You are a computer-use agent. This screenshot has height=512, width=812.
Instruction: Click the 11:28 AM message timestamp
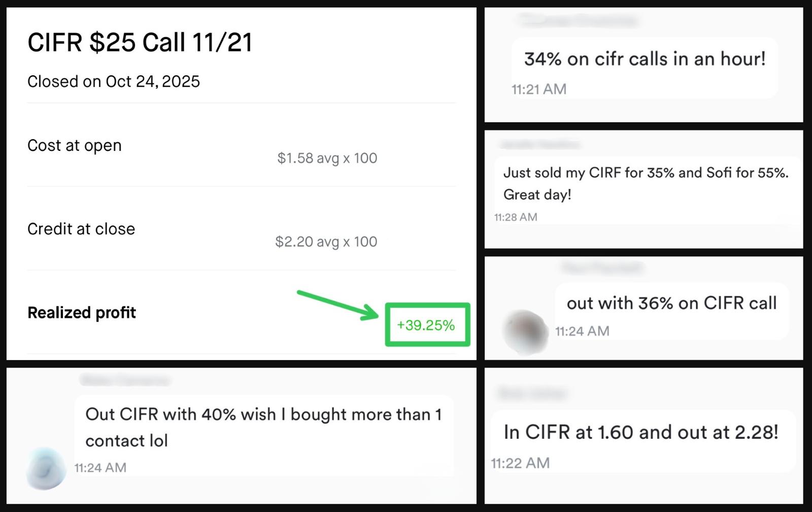tap(516, 217)
